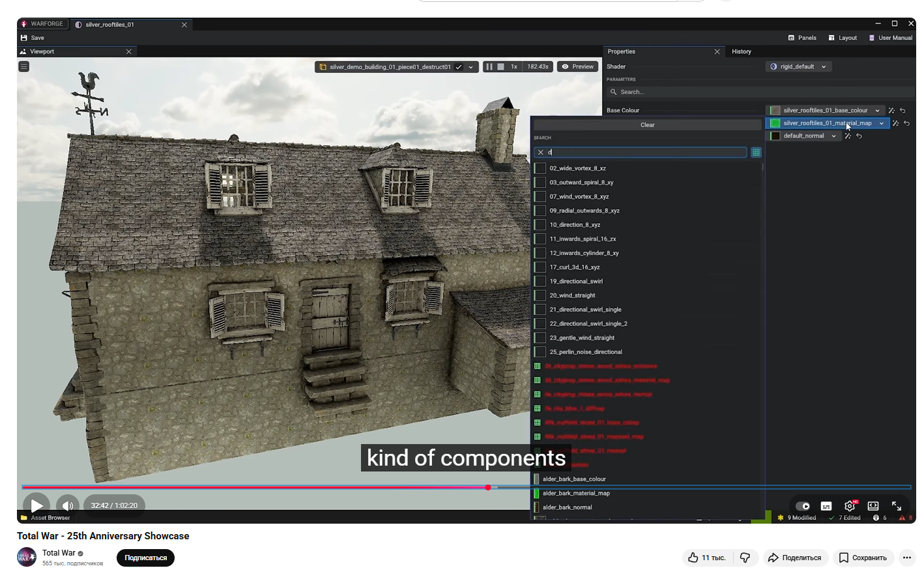The image size is (924, 568).
Task: Click the base_colour texture swatch
Action: 775,111
